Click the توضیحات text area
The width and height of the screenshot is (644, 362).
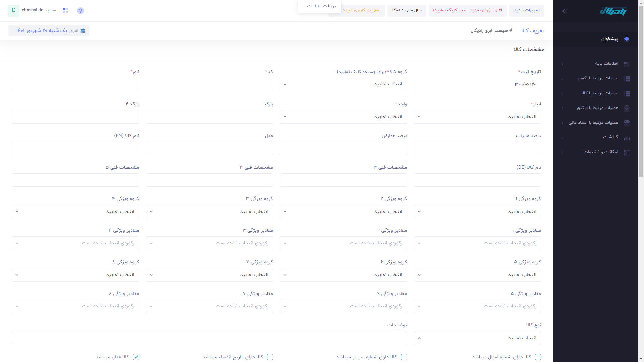pyautogui.click(x=209, y=338)
